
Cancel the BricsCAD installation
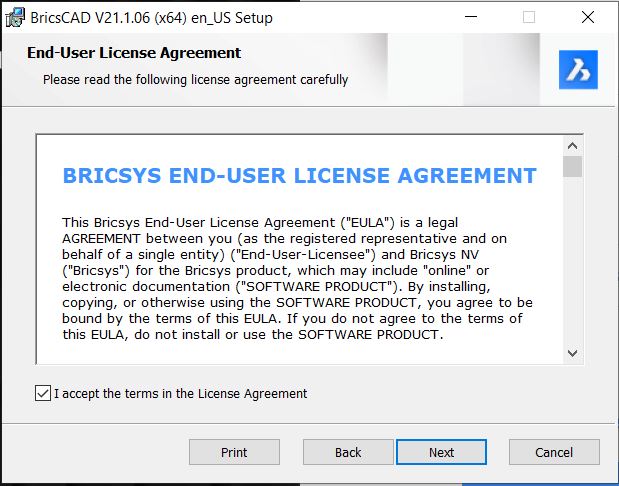click(554, 452)
